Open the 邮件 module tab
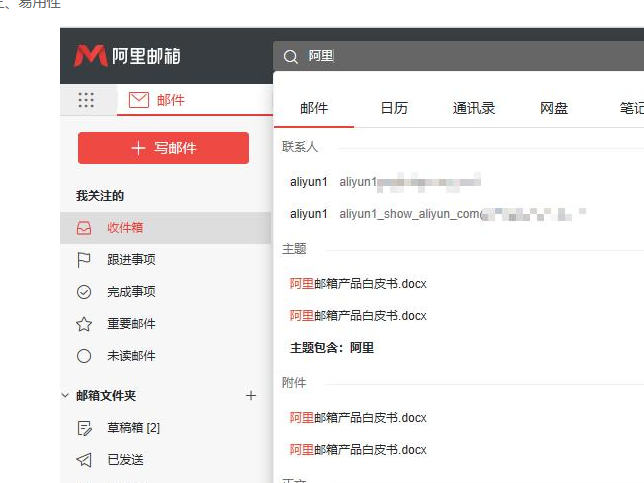Screen dimensions: 644x483 pyautogui.click(x=158, y=100)
